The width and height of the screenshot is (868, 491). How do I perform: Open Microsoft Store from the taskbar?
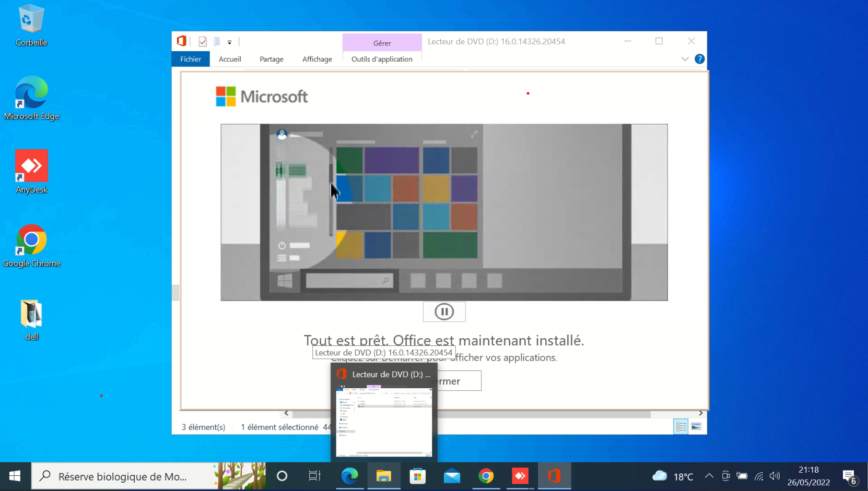coord(418,476)
